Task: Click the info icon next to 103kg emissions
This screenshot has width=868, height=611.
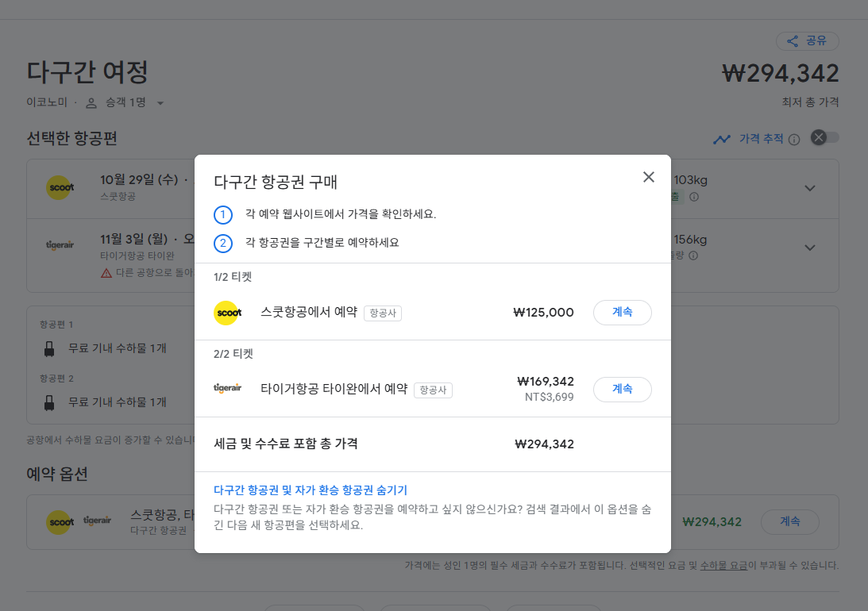Action: coord(693,197)
